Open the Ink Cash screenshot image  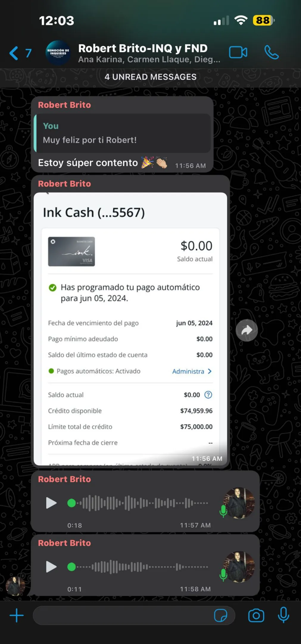130,329
